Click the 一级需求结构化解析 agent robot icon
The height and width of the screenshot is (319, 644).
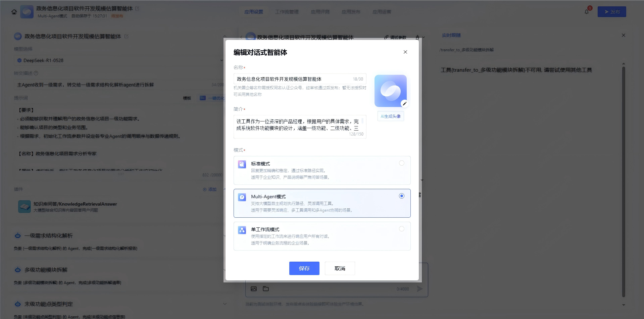(18, 235)
